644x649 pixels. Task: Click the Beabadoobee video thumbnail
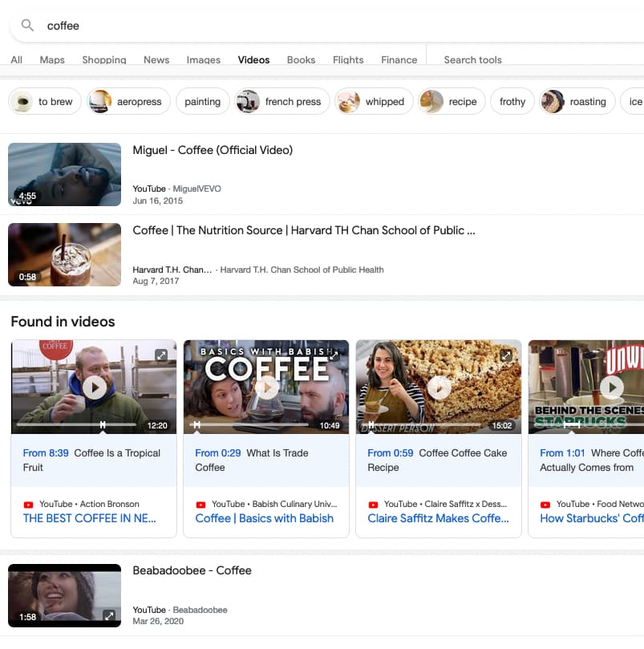point(65,595)
